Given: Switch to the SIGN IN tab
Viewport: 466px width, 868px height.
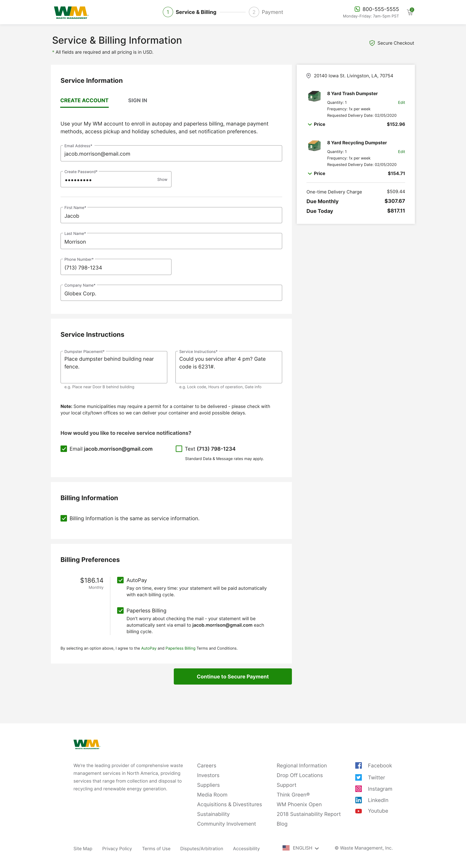Looking at the screenshot, I should 138,100.
